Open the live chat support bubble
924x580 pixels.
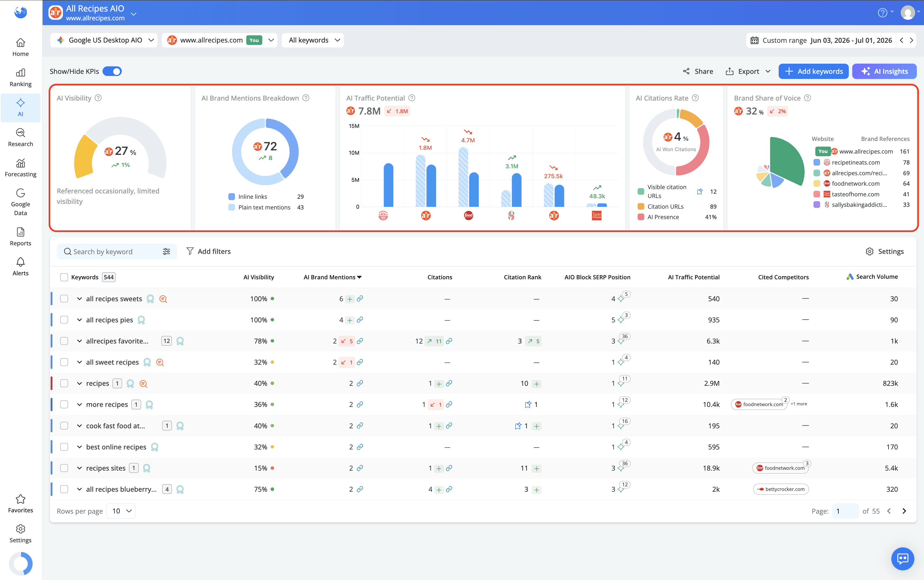tap(903, 559)
